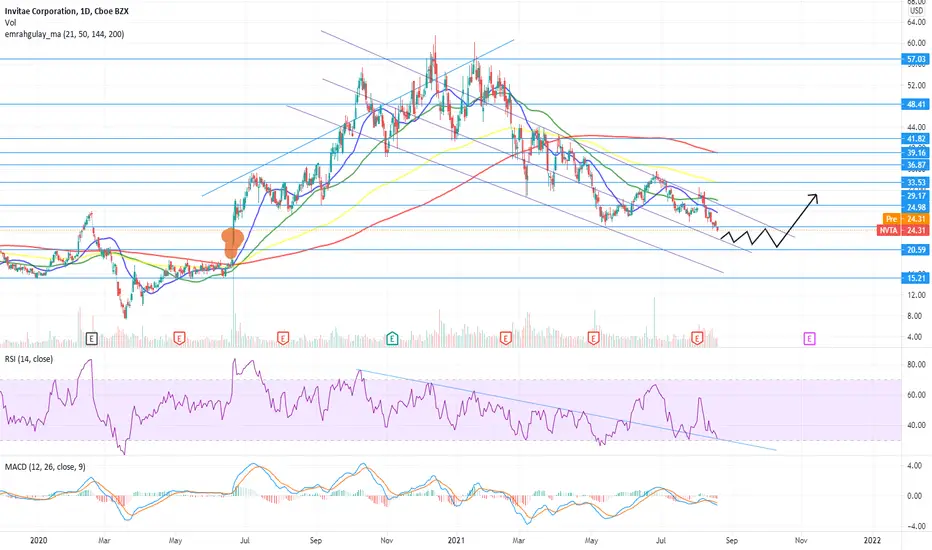Click the 8.00 price axis tick
The height and width of the screenshot is (550, 932).
point(916,316)
